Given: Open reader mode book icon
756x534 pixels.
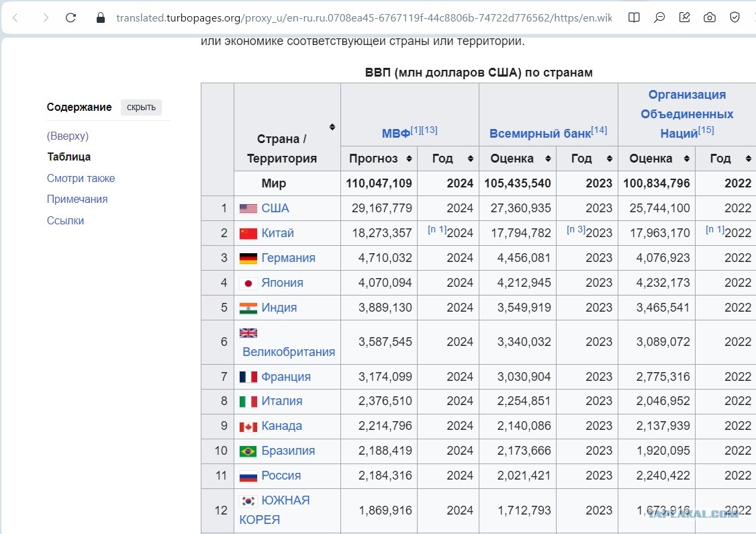Looking at the screenshot, I should coord(634,18).
